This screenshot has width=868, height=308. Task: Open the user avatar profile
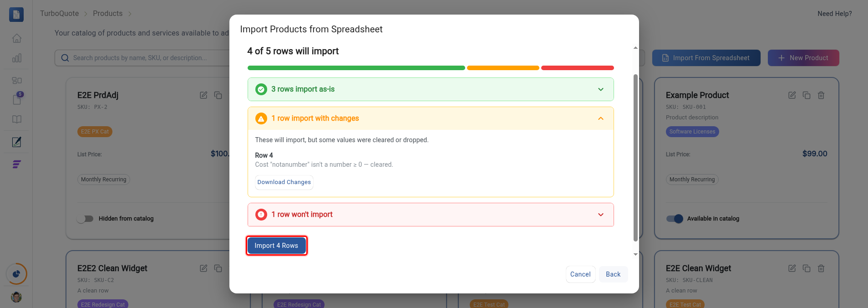(x=16, y=297)
